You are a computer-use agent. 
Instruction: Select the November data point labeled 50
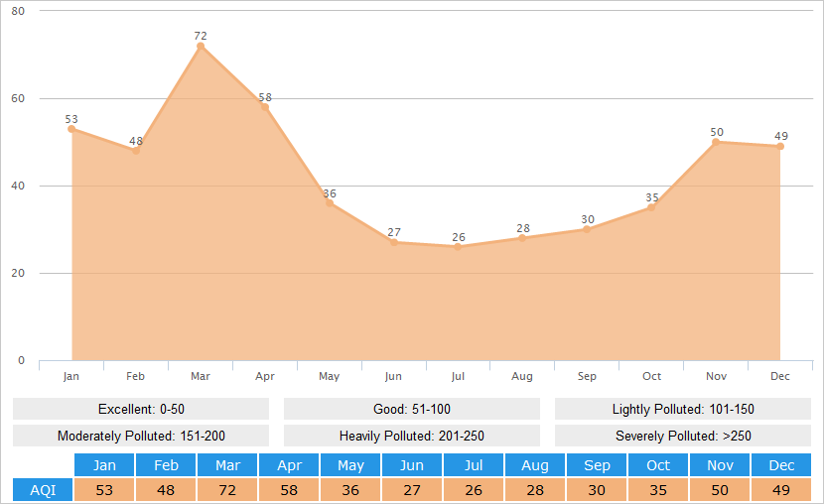tap(715, 142)
